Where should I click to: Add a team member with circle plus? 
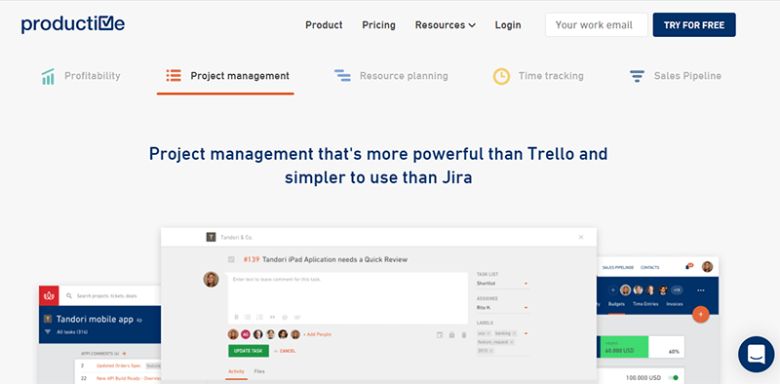[613, 290]
